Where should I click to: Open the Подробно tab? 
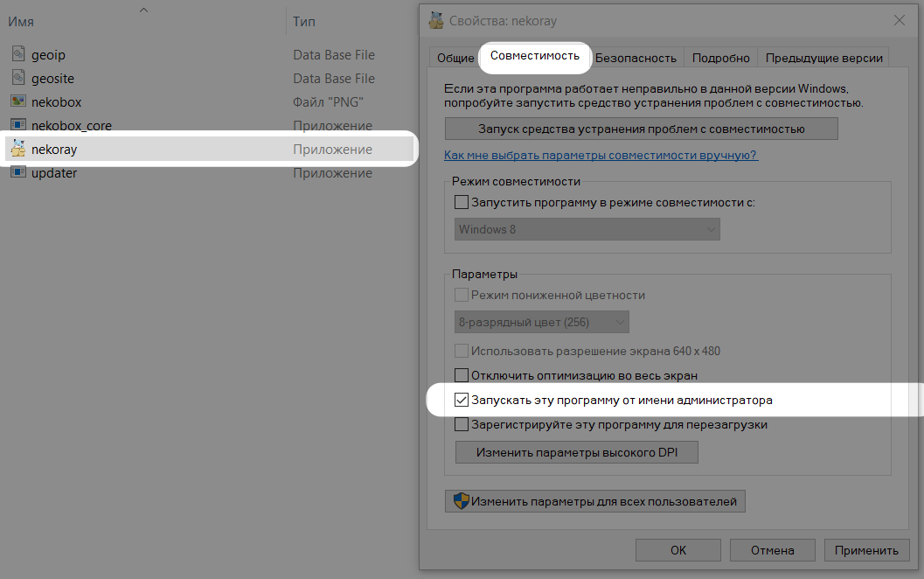point(720,58)
